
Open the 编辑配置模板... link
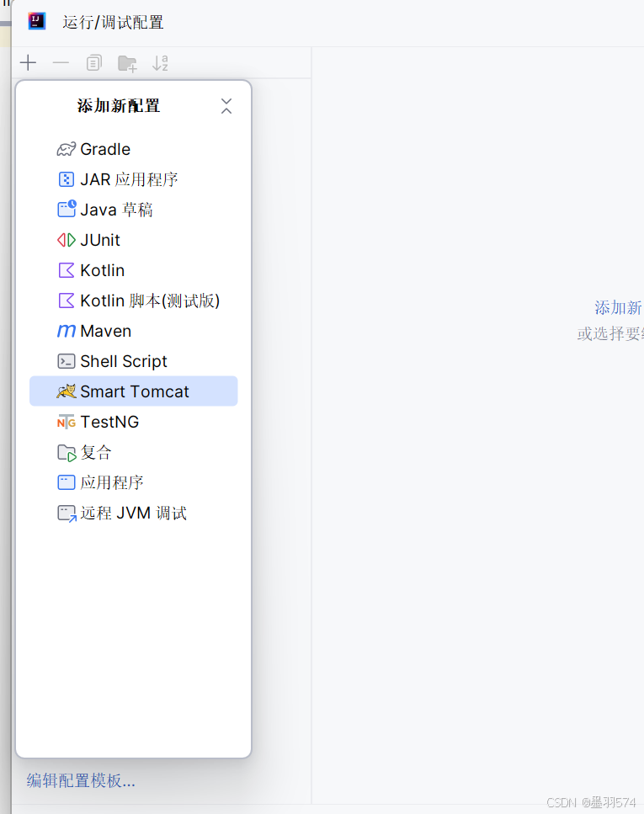pos(81,780)
